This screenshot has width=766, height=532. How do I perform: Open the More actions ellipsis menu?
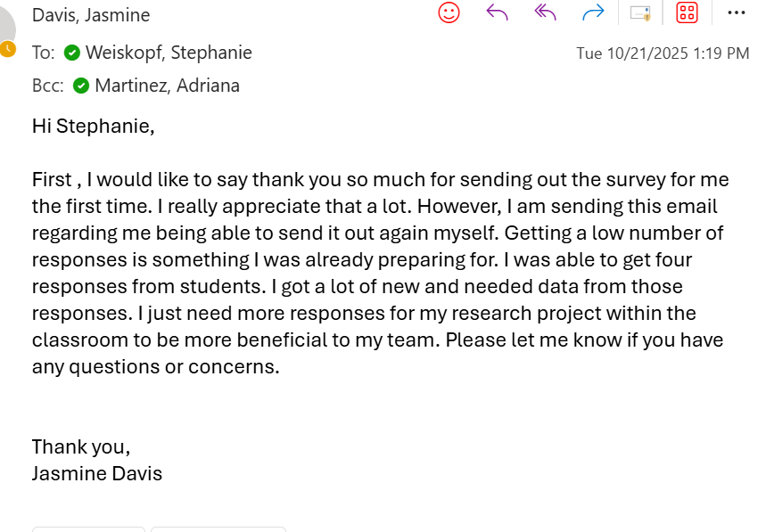coord(736,12)
